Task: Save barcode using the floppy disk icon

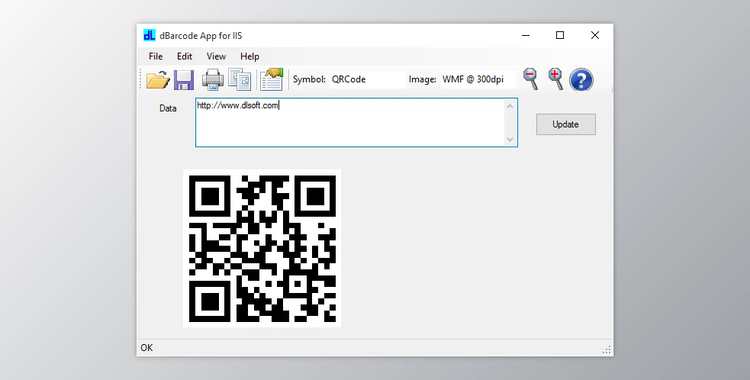Action: [x=184, y=79]
